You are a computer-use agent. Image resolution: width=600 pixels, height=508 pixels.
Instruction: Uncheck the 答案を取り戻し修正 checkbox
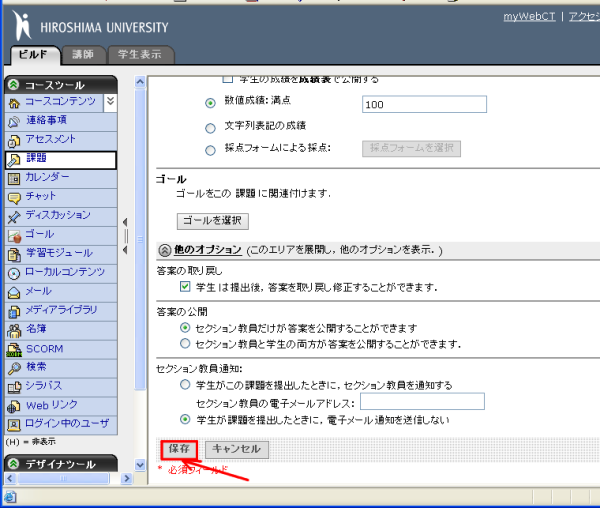(185, 287)
